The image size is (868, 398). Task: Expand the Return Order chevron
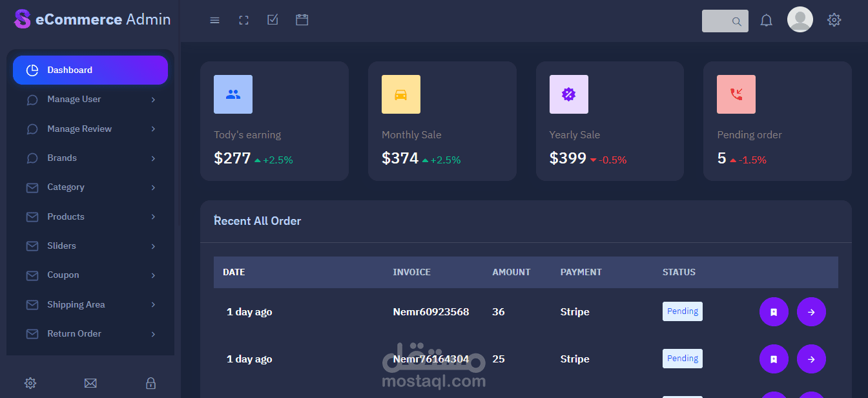click(153, 334)
